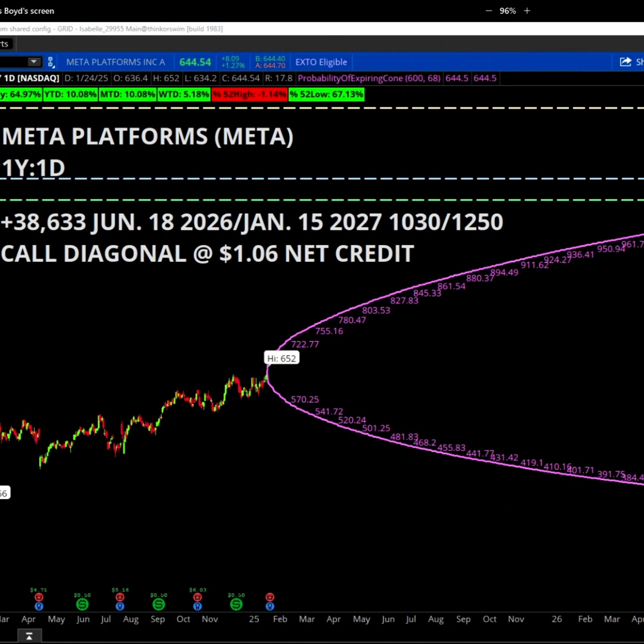
Task: Click the 26 year marker on the time axis
Action: pyautogui.click(x=557, y=619)
